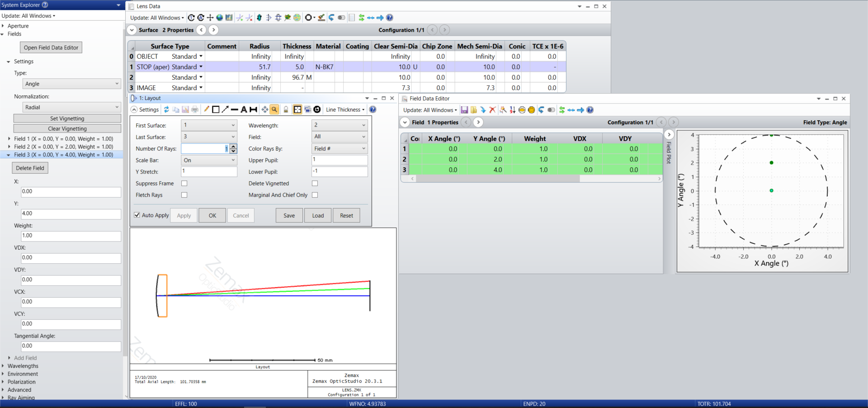Click the field wizard wand icon
This screenshot has height=408, width=868.
[503, 110]
